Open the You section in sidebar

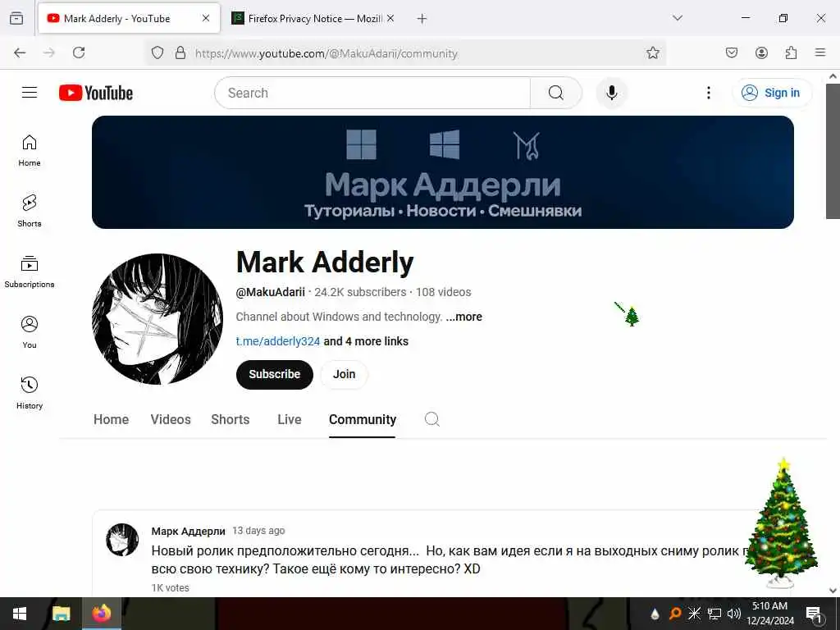click(x=30, y=332)
